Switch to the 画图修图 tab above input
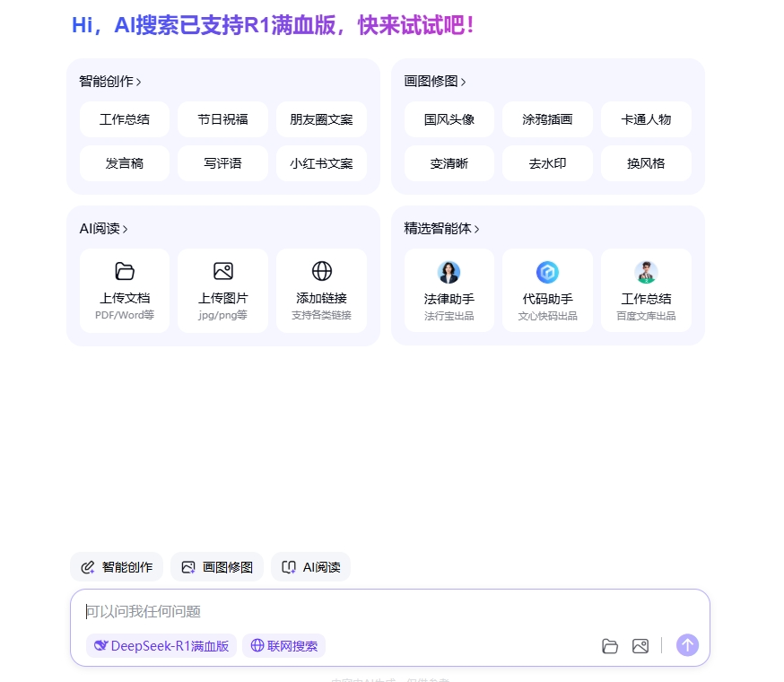This screenshot has width=784, height=682. tap(217, 566)
